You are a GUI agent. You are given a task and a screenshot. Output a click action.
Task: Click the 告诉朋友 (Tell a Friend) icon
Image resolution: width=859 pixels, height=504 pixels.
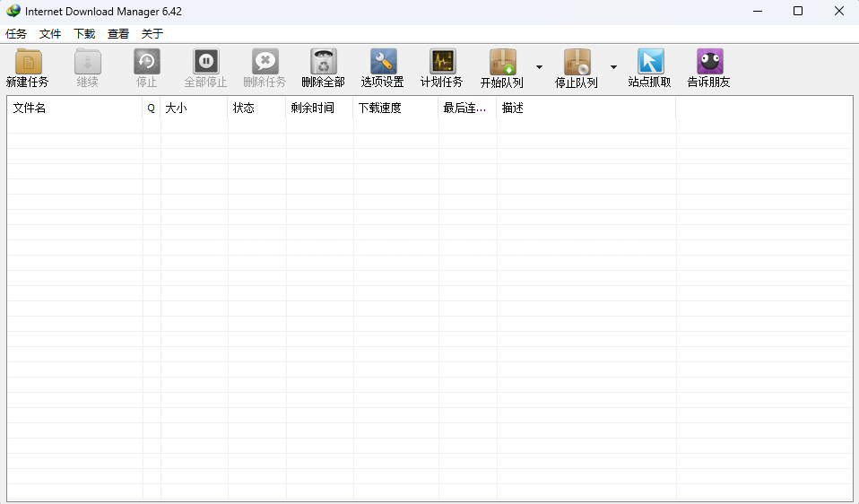(x=709, y=61)
